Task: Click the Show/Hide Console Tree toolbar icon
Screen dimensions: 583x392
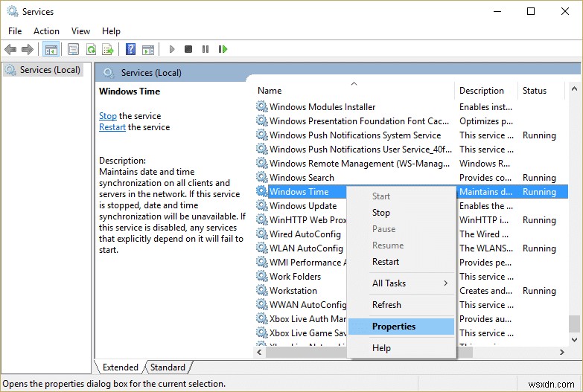Action: (51, 49)
